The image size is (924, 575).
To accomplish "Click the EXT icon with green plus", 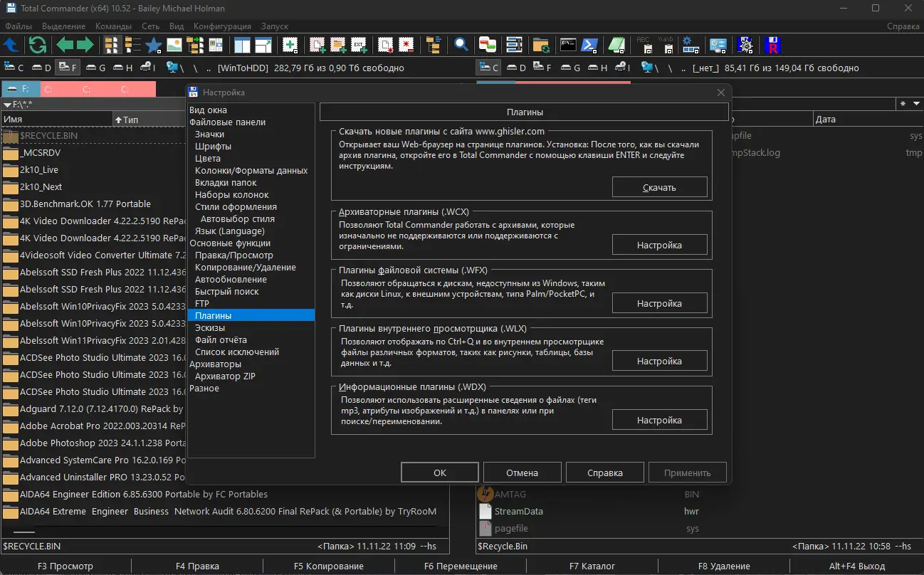I will click(x=359, y=45).
